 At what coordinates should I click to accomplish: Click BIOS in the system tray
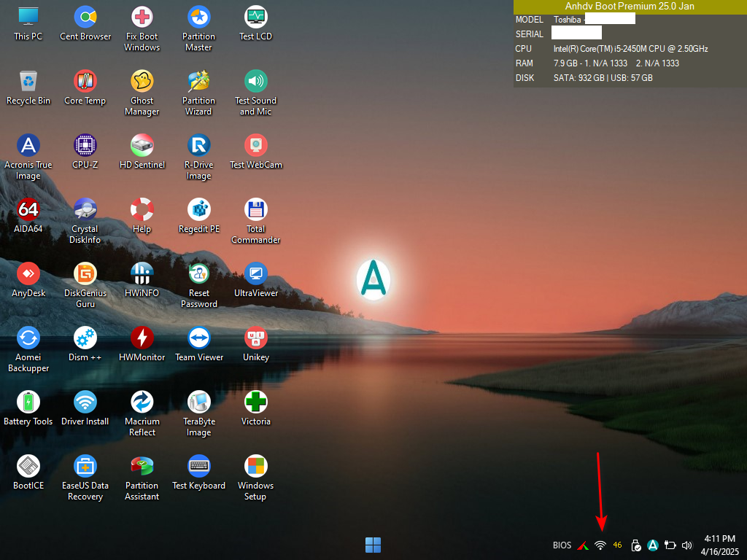click(562, 545)
